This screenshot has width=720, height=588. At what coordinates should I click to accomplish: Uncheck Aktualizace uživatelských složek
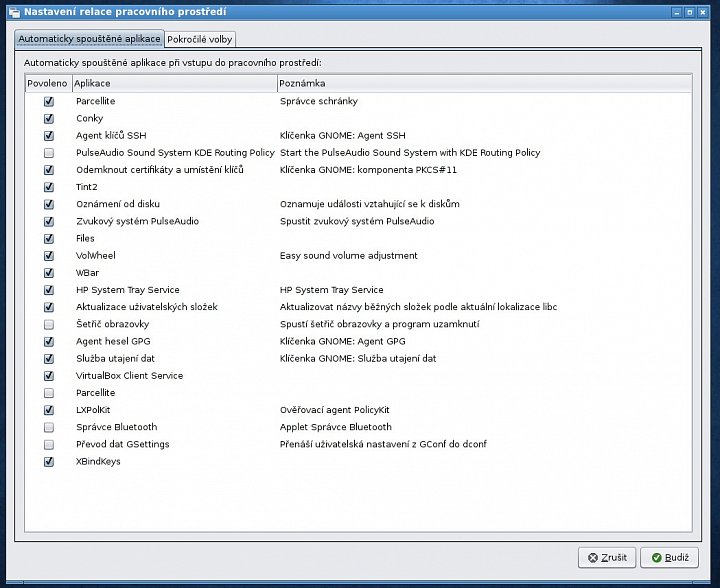point(49,307)
